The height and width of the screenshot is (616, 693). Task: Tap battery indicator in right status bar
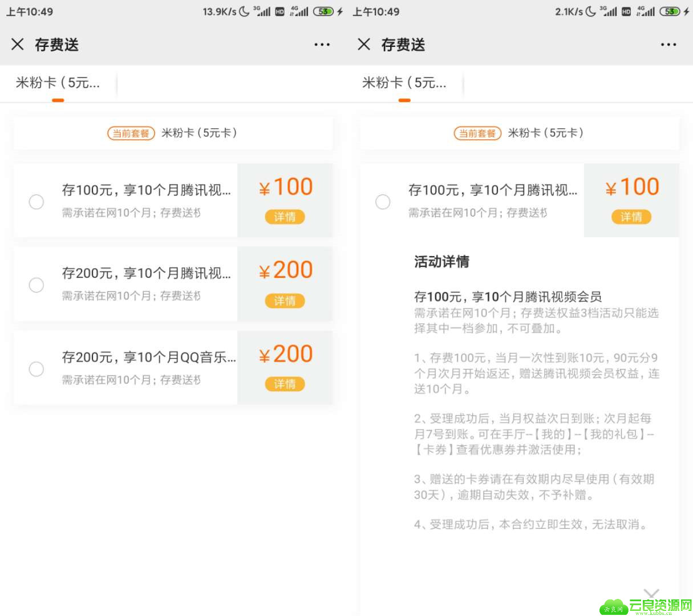point(670,11)
